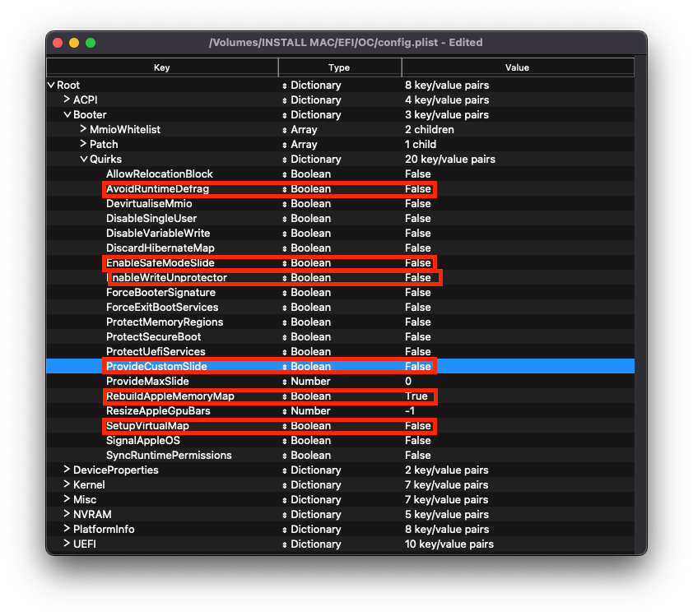Collapse the Booter dictionary entry
This screenshot has height=616, width=693.
[x=67, y=115]
